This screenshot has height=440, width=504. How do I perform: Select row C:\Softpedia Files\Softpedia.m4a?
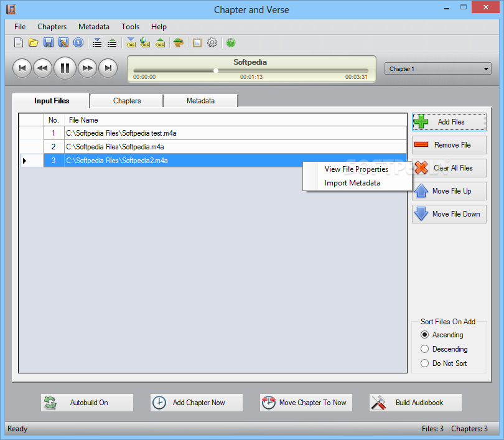[x=213, y=147]
